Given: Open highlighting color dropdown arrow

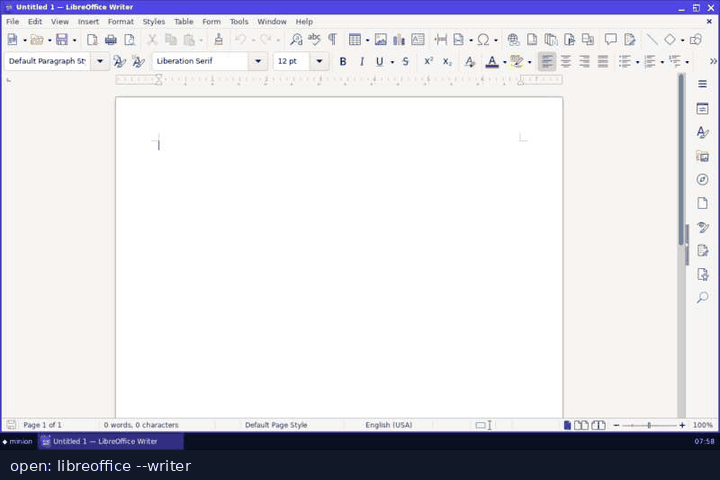Looking at the screenshot, I should tap(529, 62).
